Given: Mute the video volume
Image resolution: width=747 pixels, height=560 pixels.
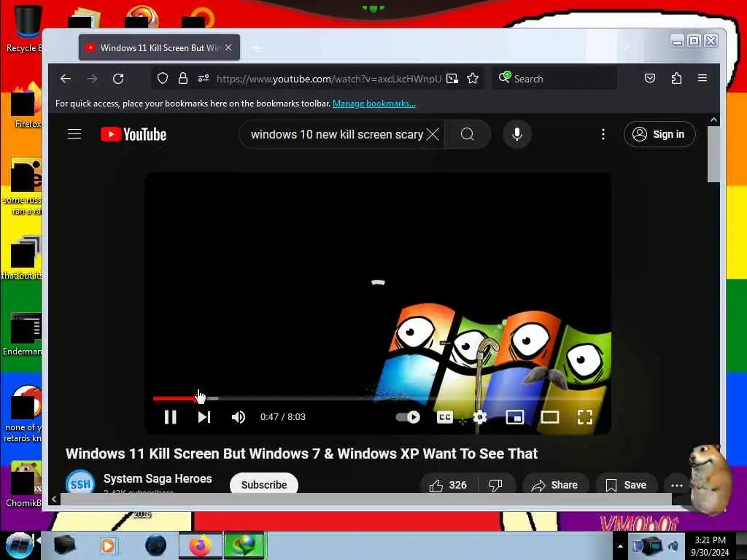Looking at the screenshot, I should pos(239,417).
